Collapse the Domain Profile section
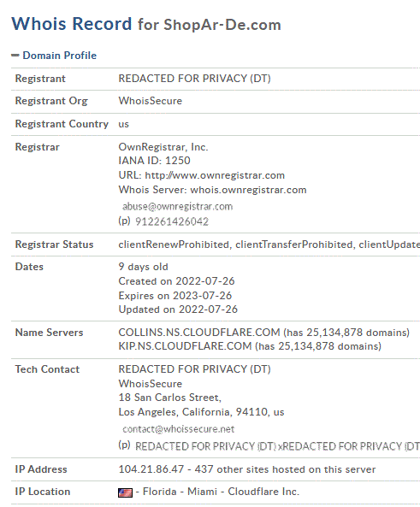420x507 pixels. click(15, 56)
